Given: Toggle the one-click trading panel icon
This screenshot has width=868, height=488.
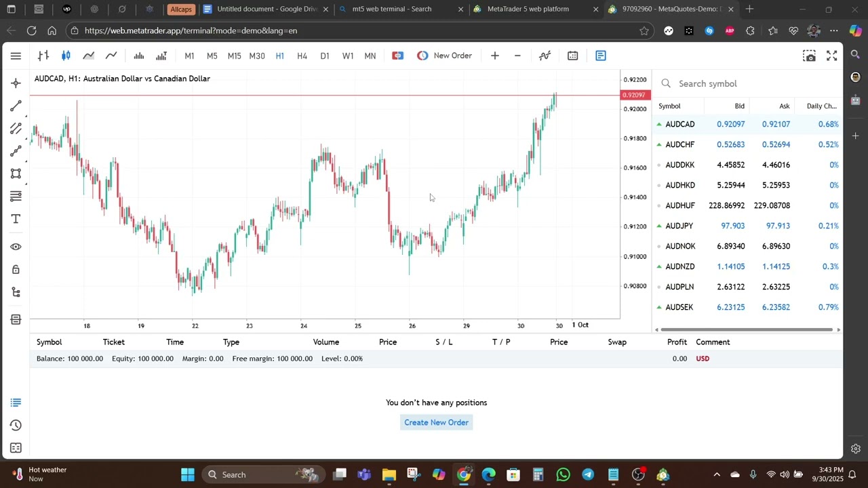Looking at the screenshot, I should tap(398, 56).
